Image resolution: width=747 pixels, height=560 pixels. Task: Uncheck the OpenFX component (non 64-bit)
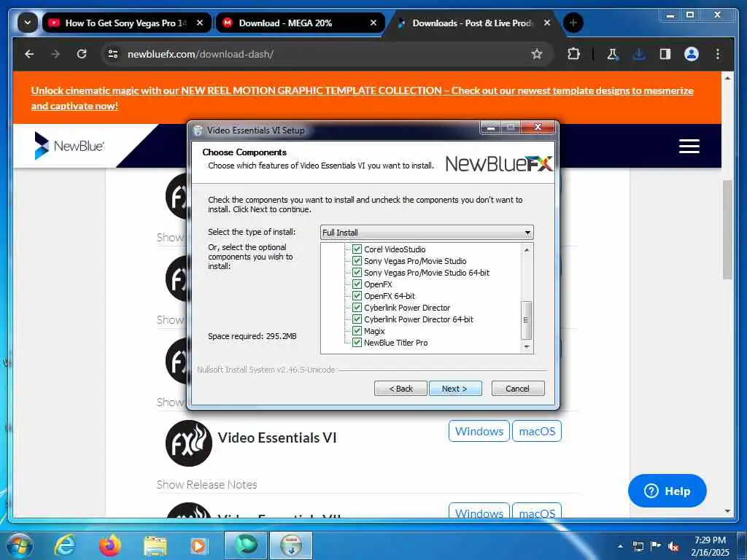[357, 284]
